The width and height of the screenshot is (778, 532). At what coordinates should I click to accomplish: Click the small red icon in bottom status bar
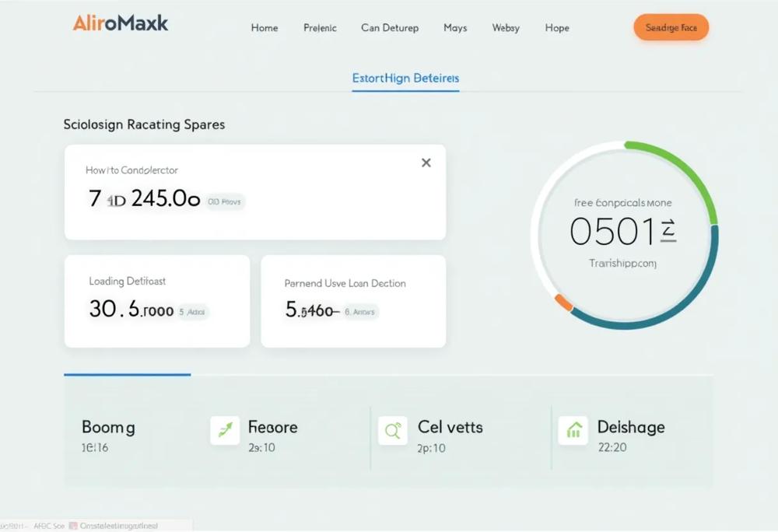click(73, 526)
